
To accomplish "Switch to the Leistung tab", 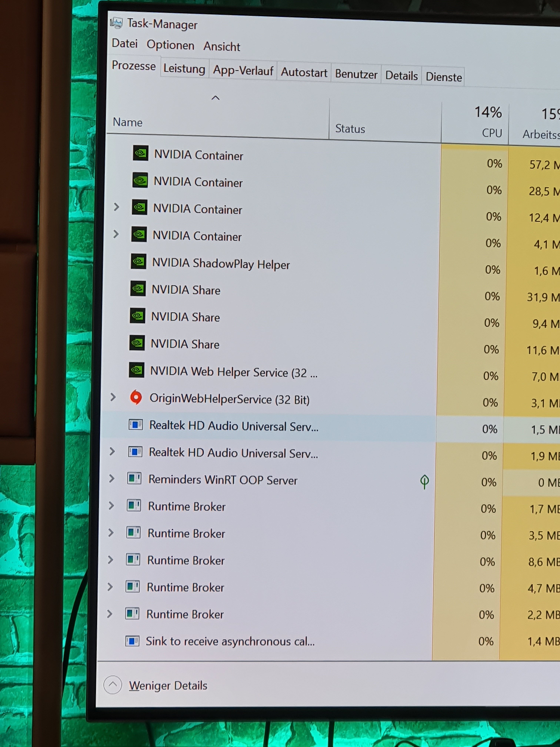I will [184, 69].
